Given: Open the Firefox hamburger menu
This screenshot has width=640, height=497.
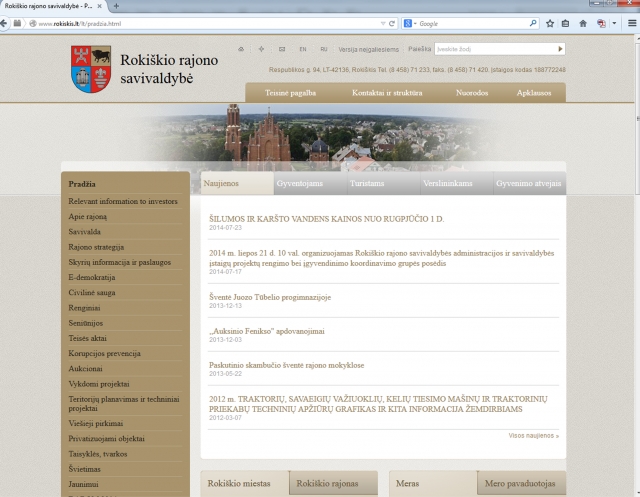Looking at the screenshot, I should point(632,24).
